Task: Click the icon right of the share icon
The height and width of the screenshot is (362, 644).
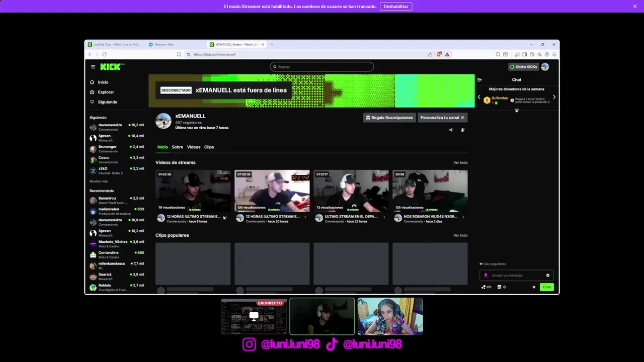Action: [x=462, y=130]
